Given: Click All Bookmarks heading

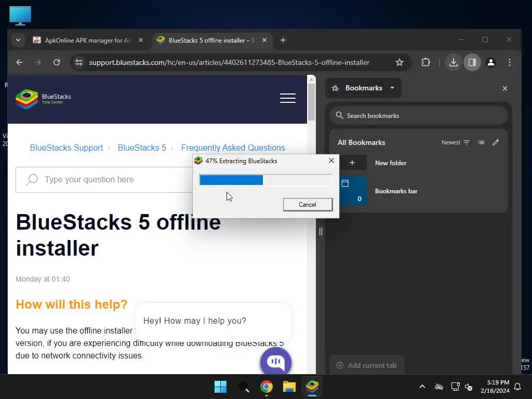Looking at the screenshot, I should click(362, 142).
